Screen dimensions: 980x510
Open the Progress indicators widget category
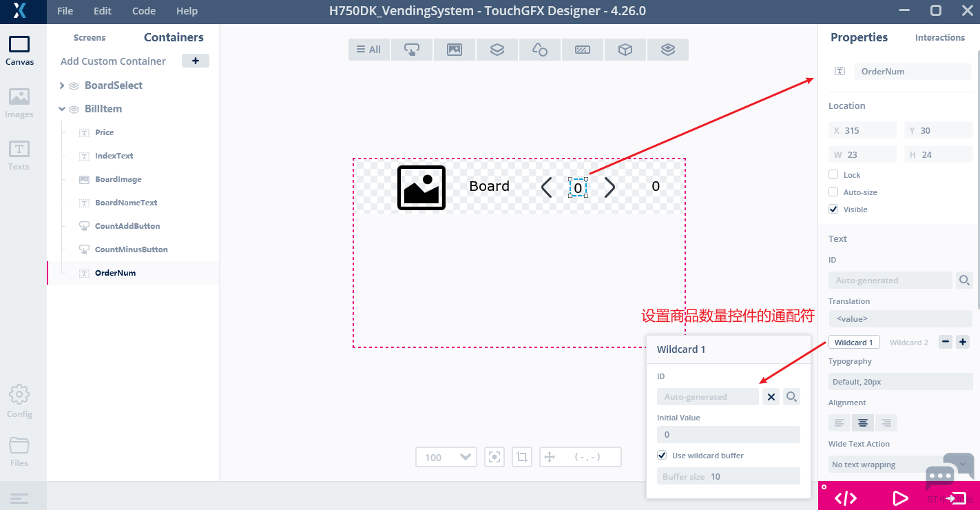583,50
